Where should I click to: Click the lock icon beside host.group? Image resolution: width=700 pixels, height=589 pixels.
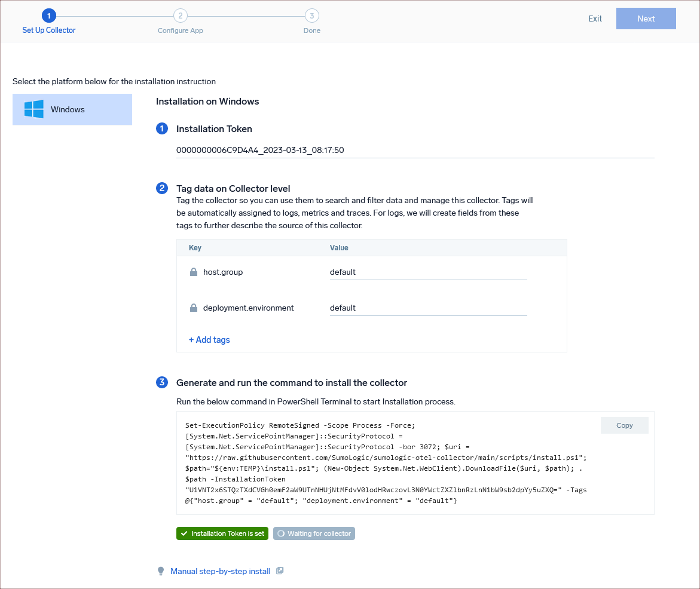pos(193,272)
